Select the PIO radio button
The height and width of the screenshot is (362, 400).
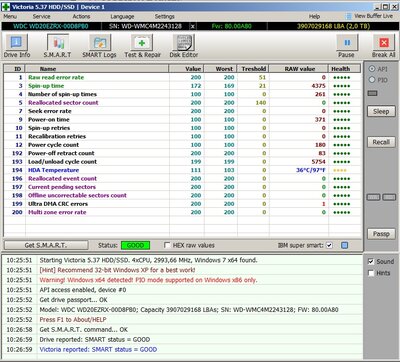pos(372,80)
